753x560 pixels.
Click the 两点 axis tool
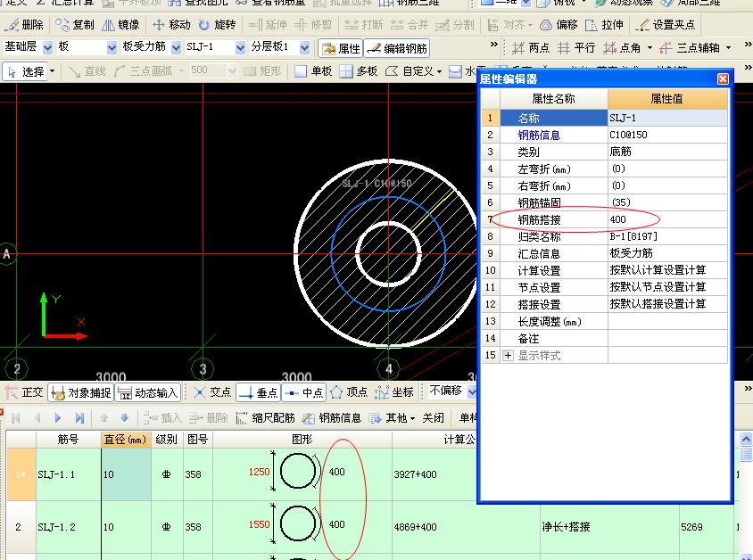531,48
